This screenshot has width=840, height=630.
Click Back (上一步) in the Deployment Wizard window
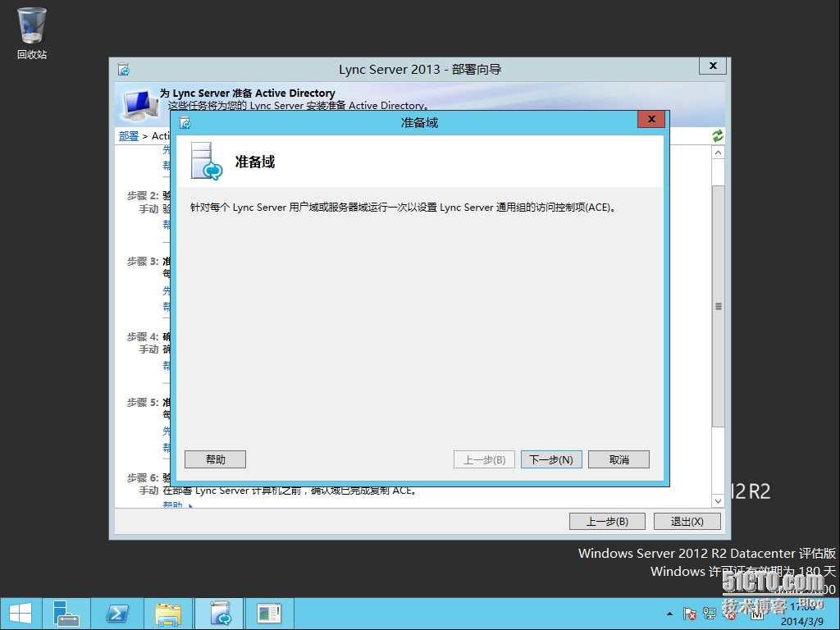[607, 521]
